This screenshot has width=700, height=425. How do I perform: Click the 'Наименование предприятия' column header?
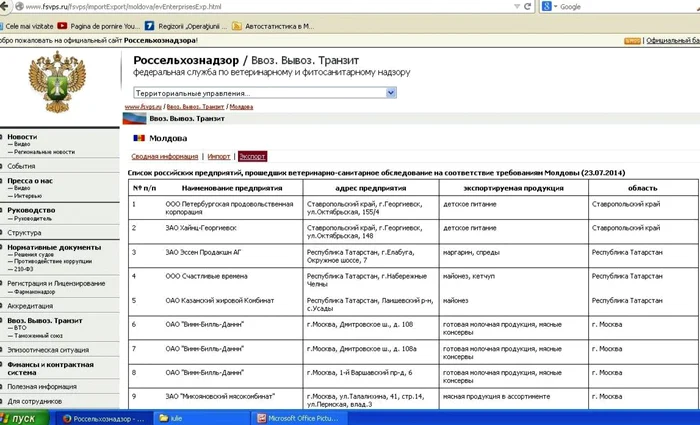point(232,188)
